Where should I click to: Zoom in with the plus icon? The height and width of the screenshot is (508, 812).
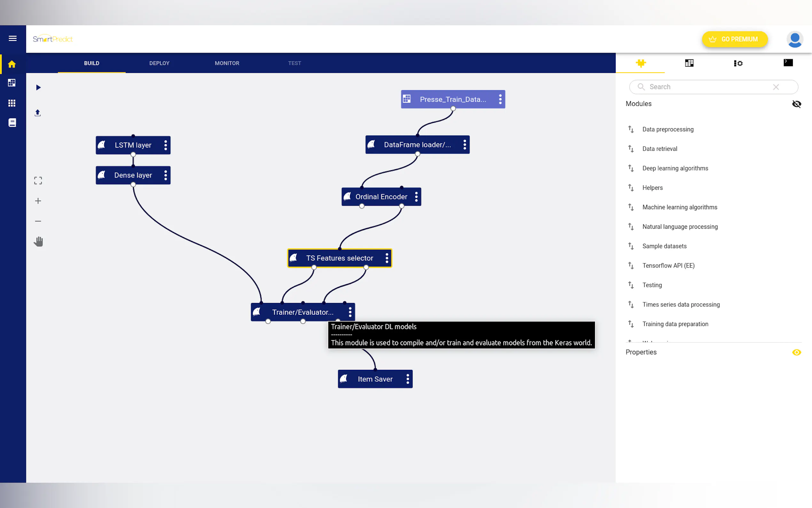(38, 201)
